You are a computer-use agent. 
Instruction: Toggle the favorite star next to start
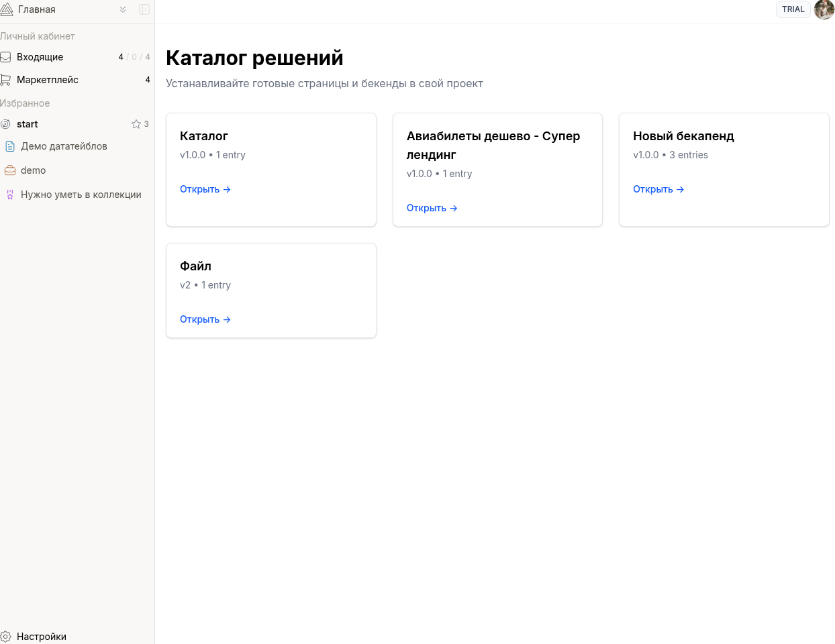[x=136, y=124]
